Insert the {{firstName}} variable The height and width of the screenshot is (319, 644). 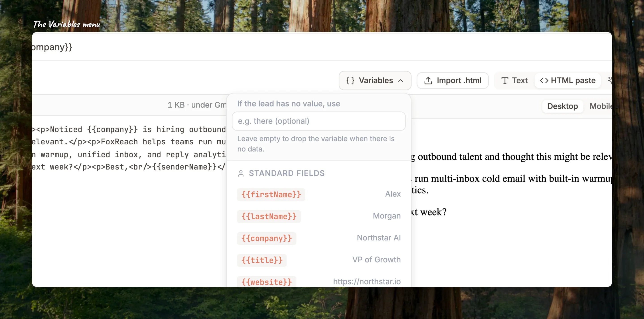tap(271, 194)
